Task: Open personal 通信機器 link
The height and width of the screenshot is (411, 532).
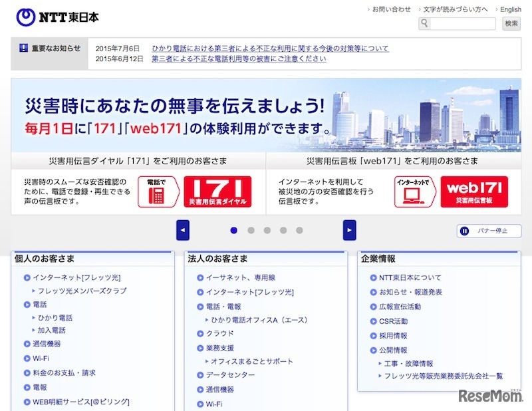Action: point(47,344)
